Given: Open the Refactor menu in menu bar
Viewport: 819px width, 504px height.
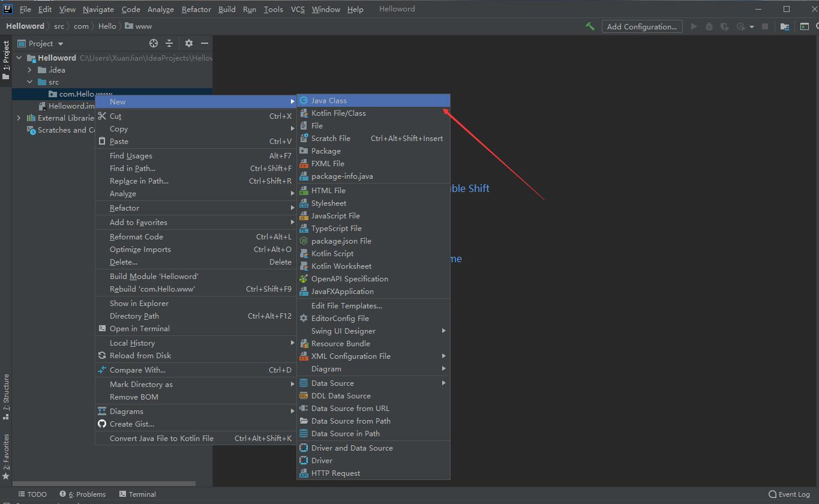Looking at the screenshot, I should click(196, 9).
